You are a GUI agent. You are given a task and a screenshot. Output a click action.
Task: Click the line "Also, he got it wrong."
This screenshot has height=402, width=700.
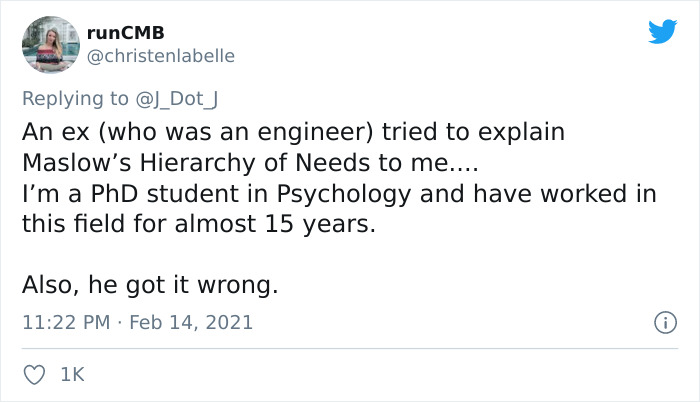[x=150, y=286]
